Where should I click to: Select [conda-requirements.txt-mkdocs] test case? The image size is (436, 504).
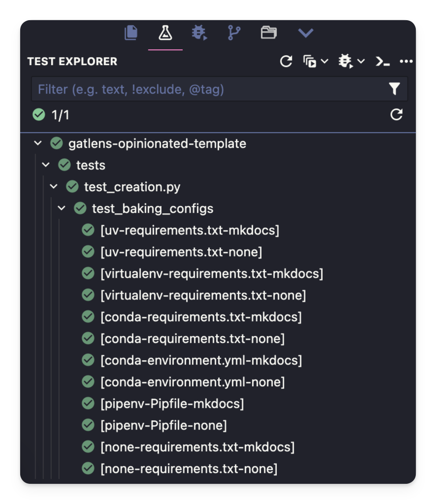click(x=201, y=317)
